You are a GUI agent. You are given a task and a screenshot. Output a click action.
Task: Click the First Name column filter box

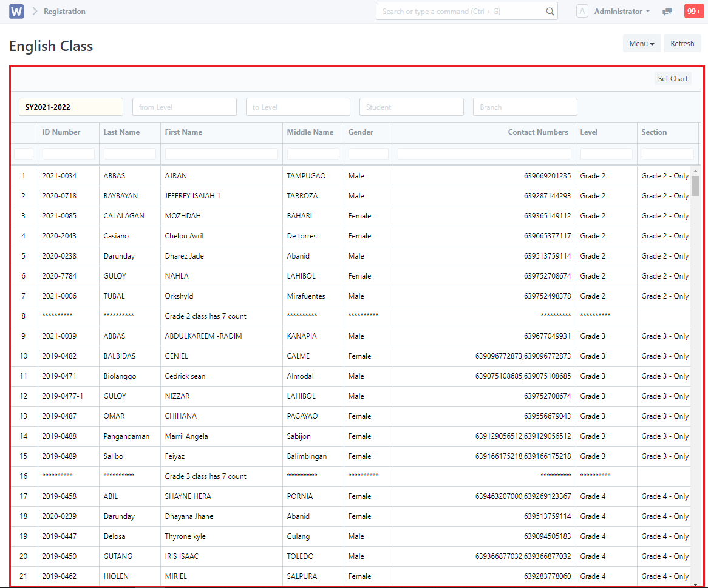click(221, 154)
